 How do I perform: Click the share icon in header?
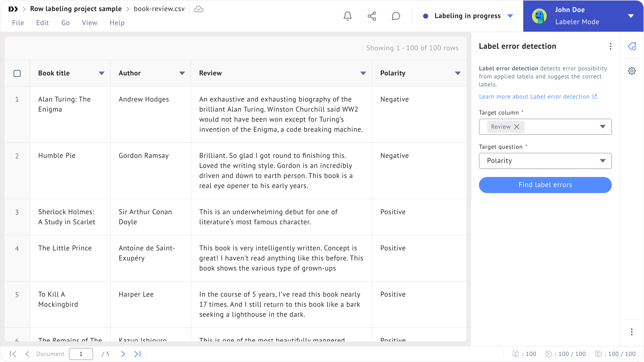tap(372, 16)
